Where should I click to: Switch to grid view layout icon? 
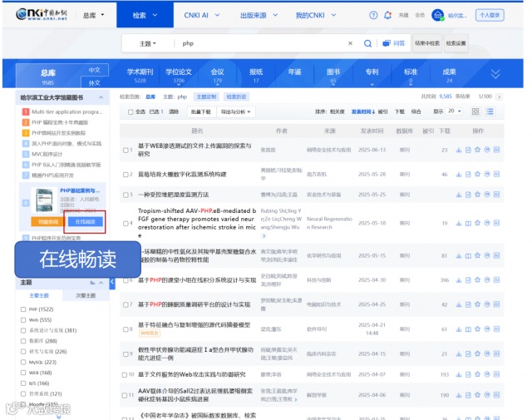(x=475, y=111)
